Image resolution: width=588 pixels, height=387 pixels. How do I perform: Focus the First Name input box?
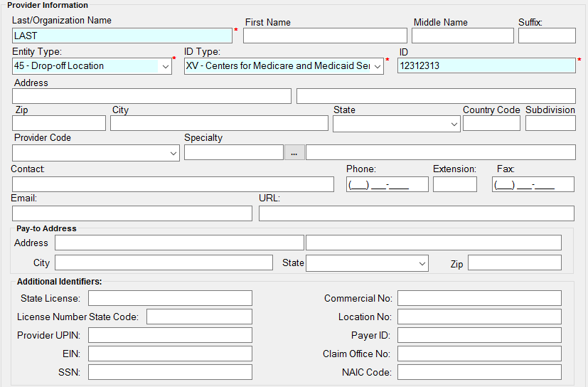tap(325, 36)
